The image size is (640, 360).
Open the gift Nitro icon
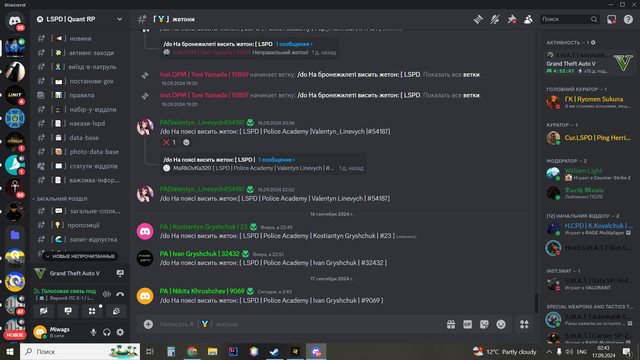tap(451, 324)
